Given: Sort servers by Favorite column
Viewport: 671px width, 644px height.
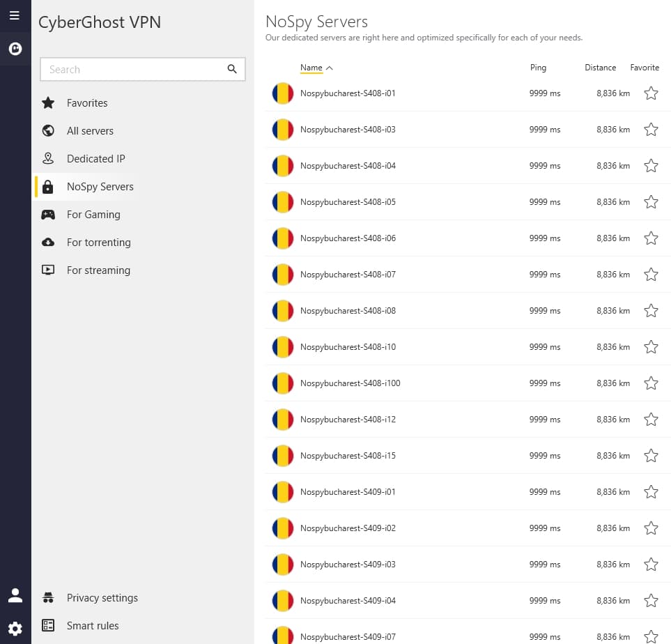Looking at the screenshot, I should [x=645, y=68].
